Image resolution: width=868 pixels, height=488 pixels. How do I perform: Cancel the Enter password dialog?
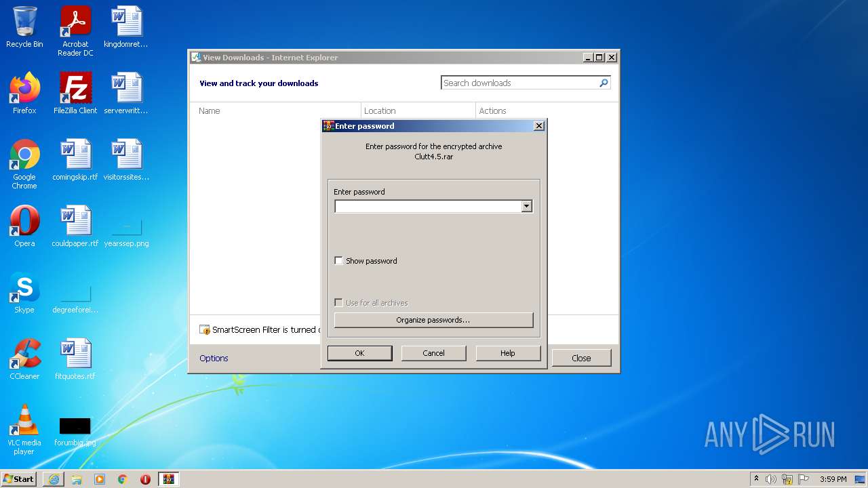pos(433,353)
